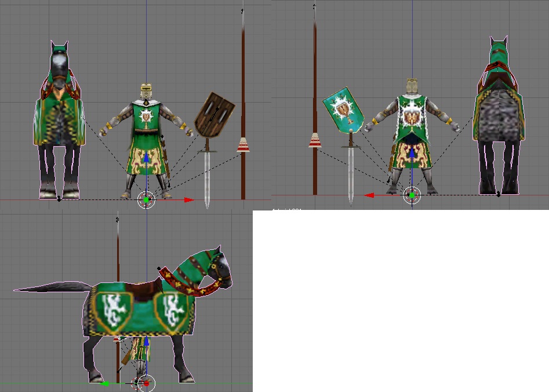Select the sword below the green chalice shield
This screenshot has height=392, width=549.
pyautogui.click(x=351, y=169)
